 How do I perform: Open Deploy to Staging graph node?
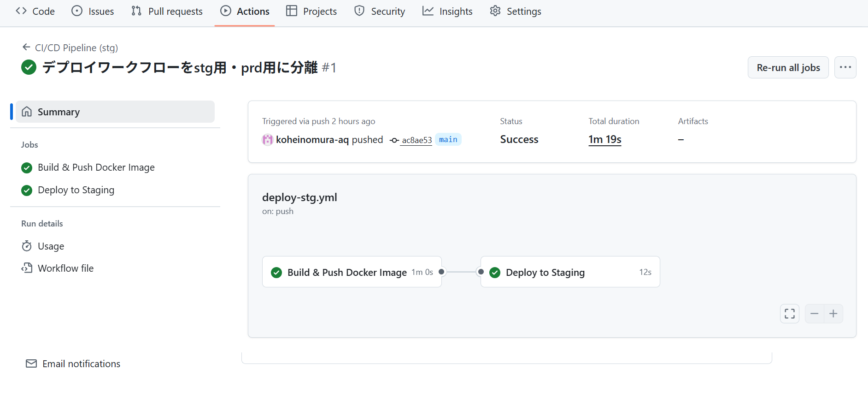pyautogui.click(x=570, y=272)
